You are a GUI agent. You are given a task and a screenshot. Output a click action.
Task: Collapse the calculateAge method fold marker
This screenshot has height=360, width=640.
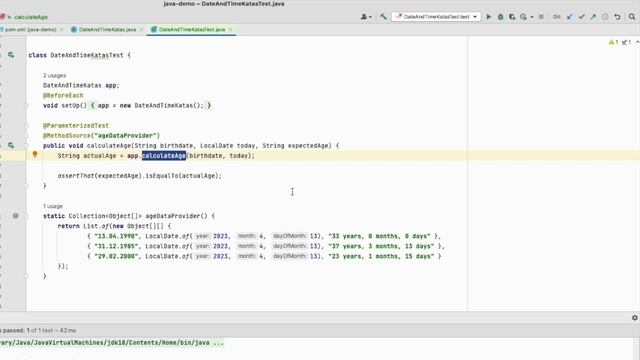coord(26,145)
